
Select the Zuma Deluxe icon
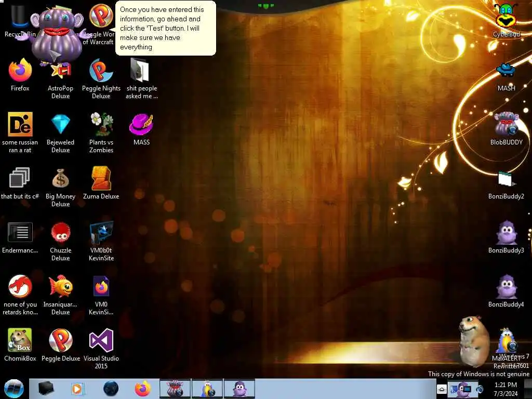click(x=101, y=183)
